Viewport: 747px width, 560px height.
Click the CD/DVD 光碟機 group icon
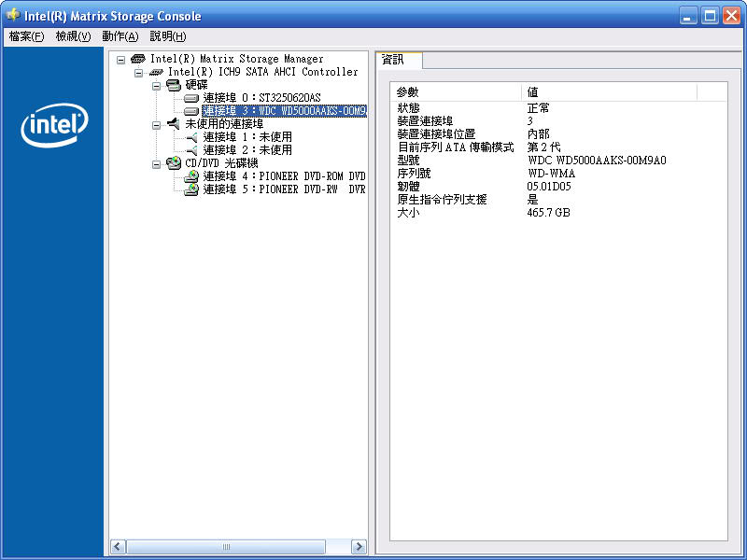pyautogui.click(x=174, y=163)
